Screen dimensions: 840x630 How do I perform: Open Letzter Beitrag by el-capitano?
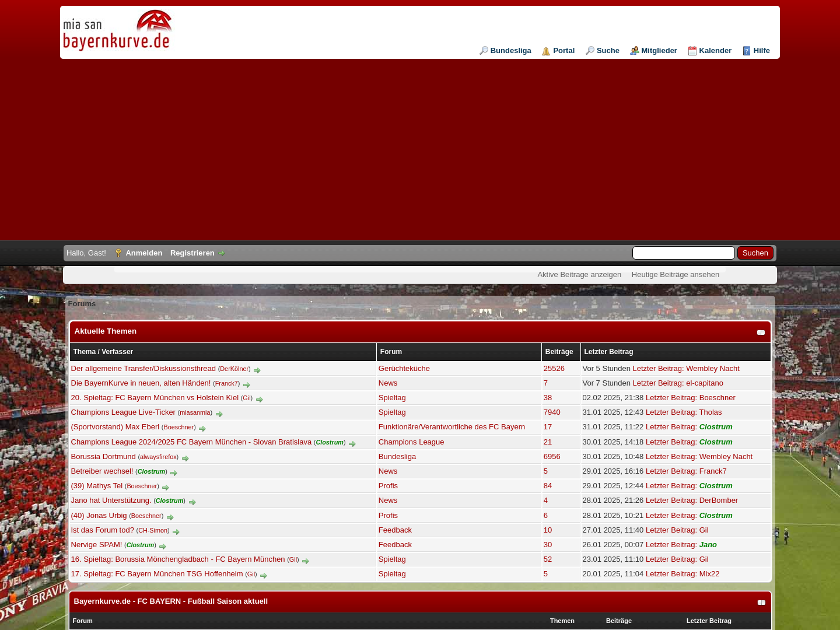tap(678, 383)
